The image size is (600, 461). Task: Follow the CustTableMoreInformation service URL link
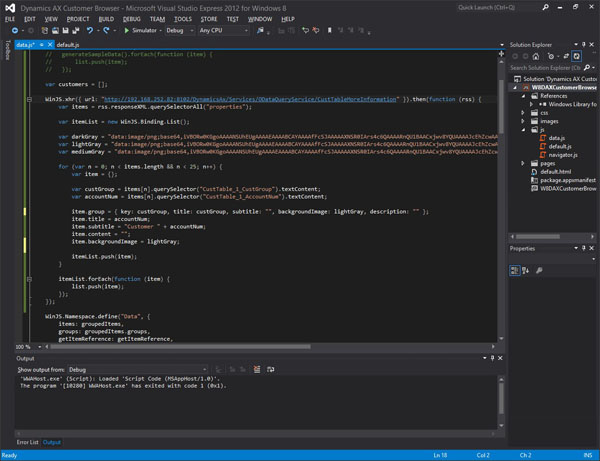(250, 99)
